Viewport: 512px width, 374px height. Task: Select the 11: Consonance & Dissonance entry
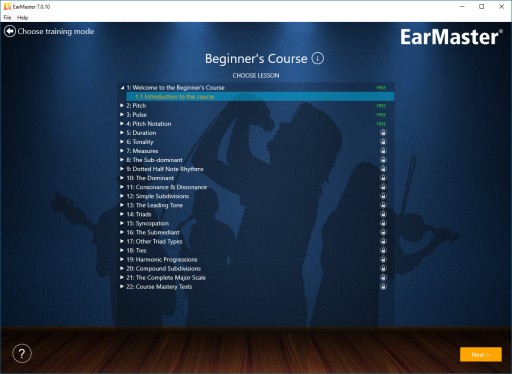coord(167,187)
